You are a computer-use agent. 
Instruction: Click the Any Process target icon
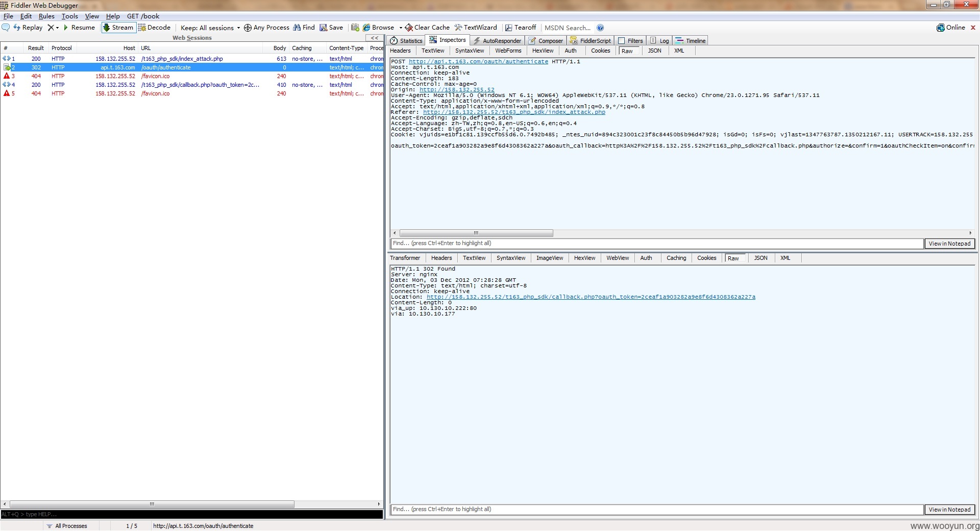tap(248, 28)
